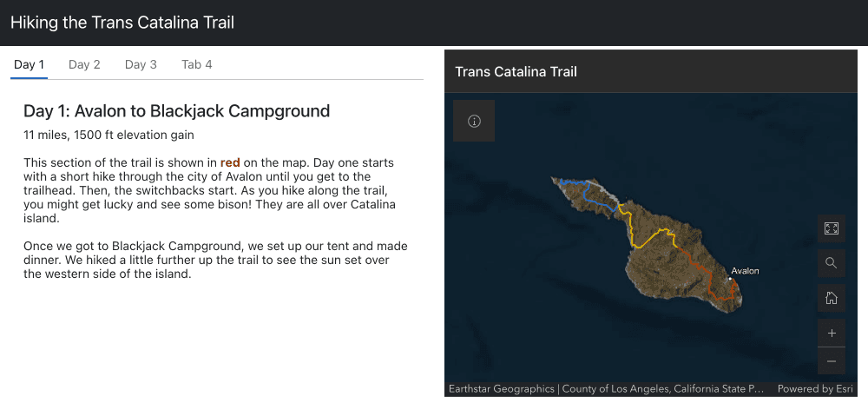Open the map information panel icon
Screen dimensions: 868x403
pos(474,122)
